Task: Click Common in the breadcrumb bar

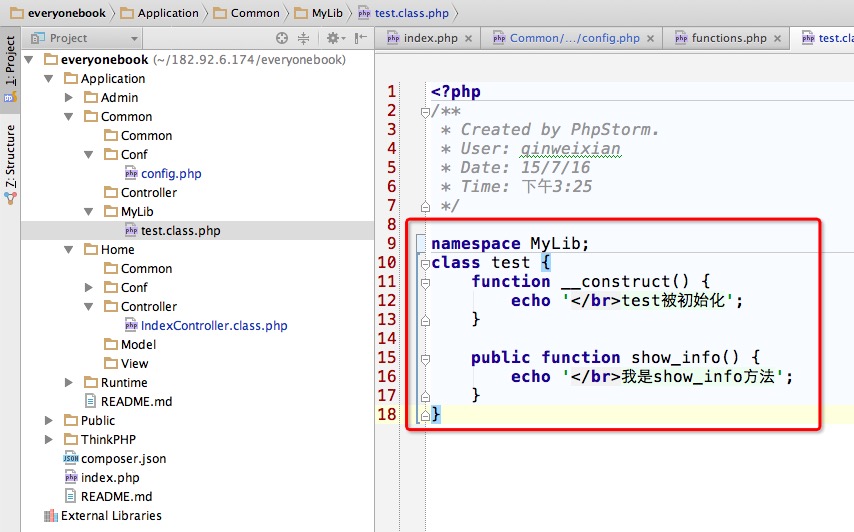Action: (246, 13)
